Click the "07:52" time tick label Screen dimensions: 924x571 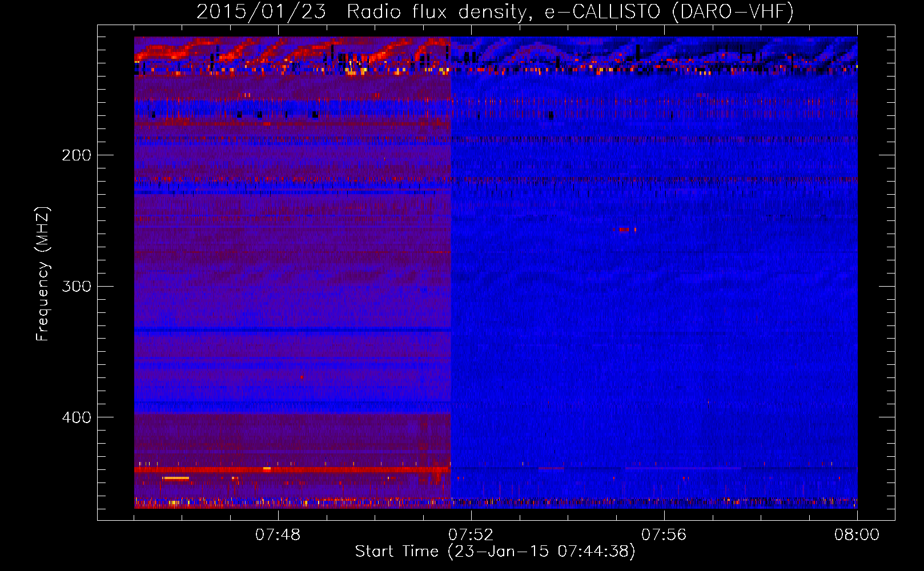point(471,535)
